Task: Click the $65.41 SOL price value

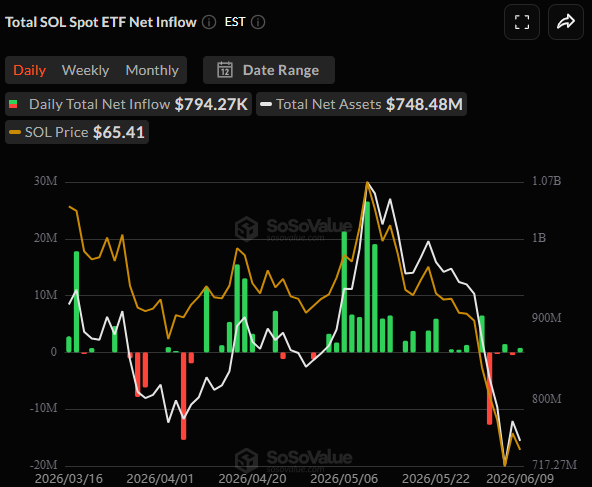Action: [x=119, y=132]
